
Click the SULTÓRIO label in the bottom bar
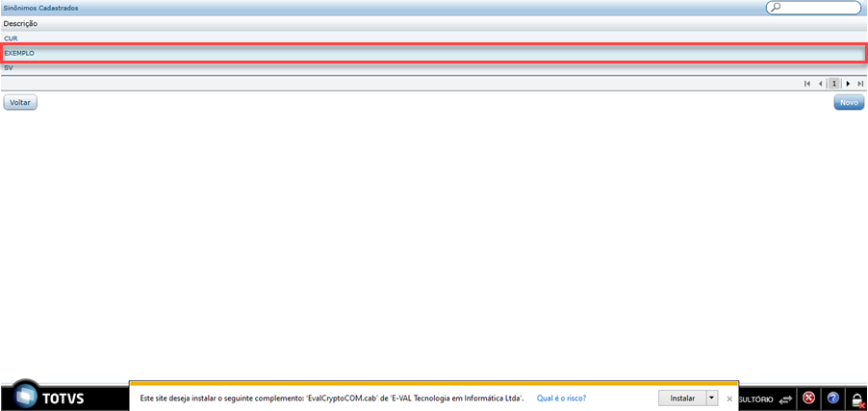tap(756, 398)
